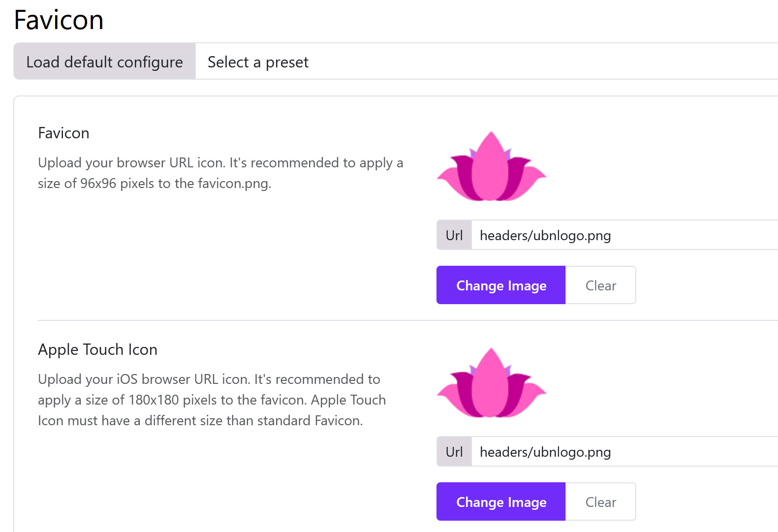Switch to Load default configure tab

click(x=104, y=62)
